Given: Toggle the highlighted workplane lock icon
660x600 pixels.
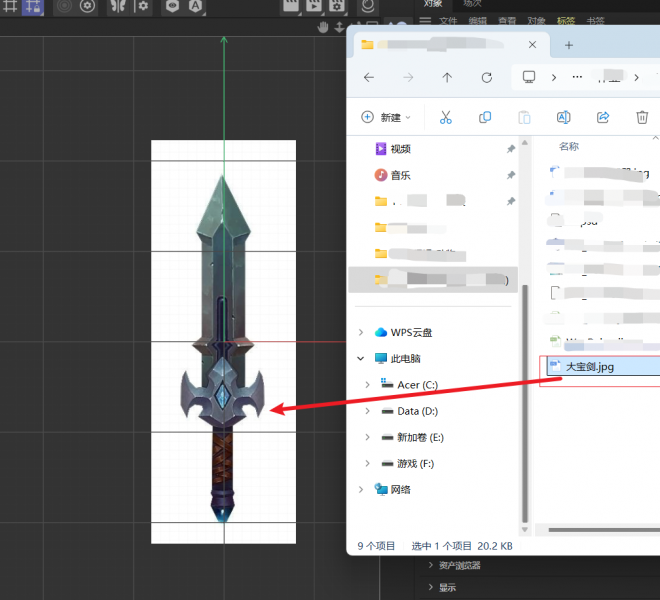Looking at the screenshot, I should pyautogui.click(x=32, y=6).
